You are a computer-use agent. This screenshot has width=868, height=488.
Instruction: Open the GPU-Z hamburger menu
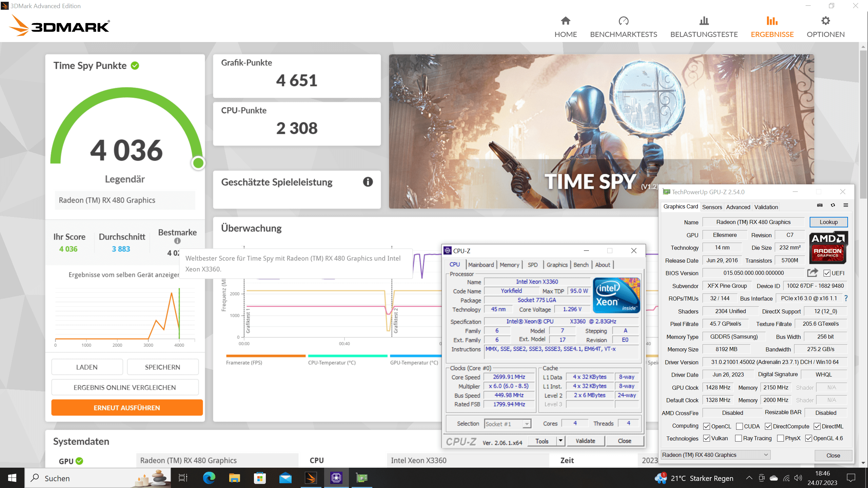(846, 205)
